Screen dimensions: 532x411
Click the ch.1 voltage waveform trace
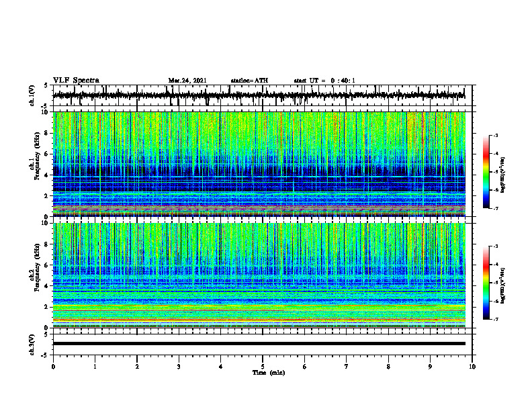[x=259, y=95]
